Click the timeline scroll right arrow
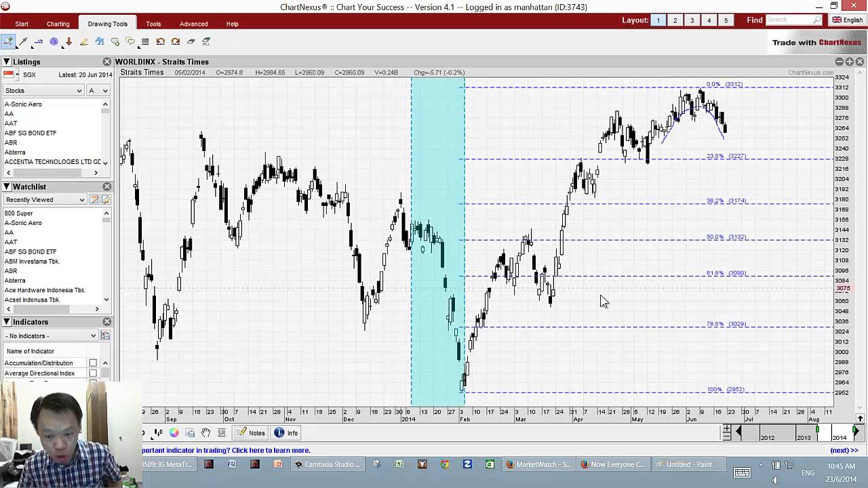The height and width of the screenshot is (488, 868). [856, 432]
